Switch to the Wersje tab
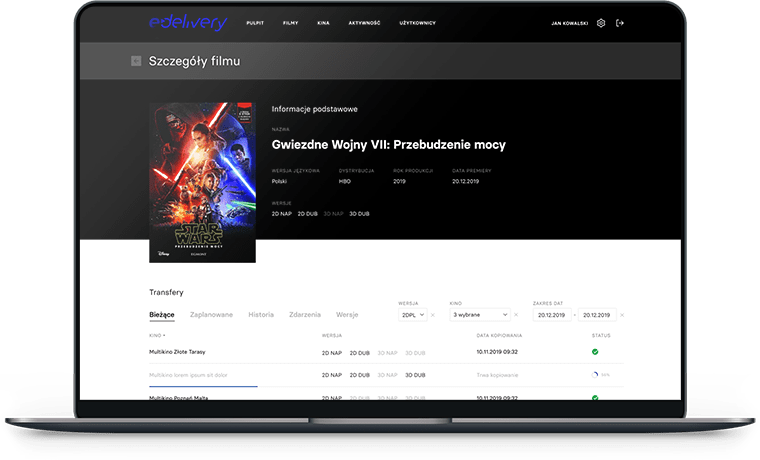 (347, 315)
